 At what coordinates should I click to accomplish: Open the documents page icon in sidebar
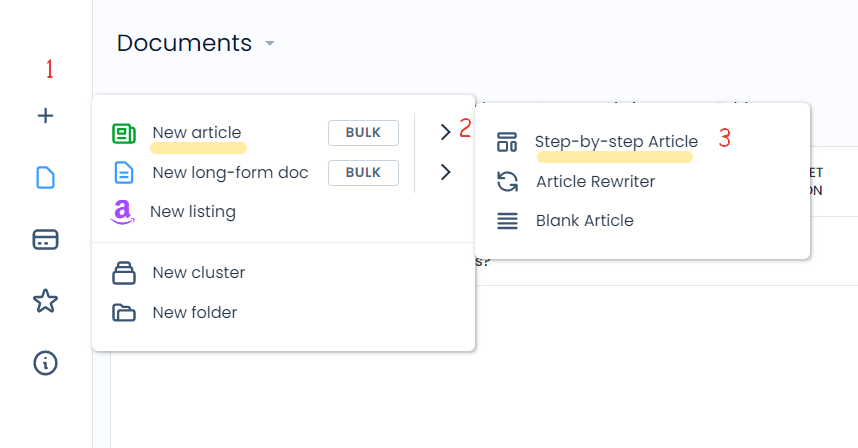click(45, 178)
